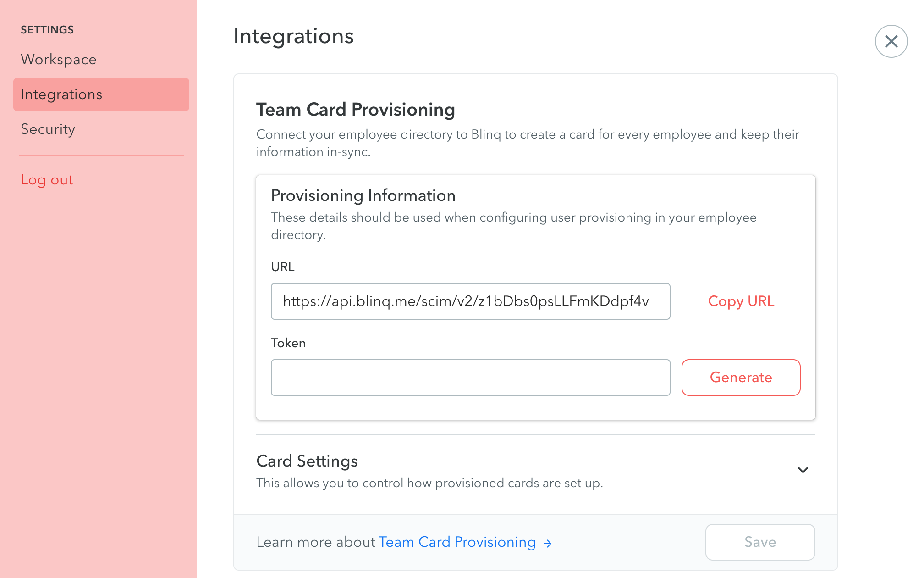Collapse or open Card Settings via its heading

pos(307,461)
